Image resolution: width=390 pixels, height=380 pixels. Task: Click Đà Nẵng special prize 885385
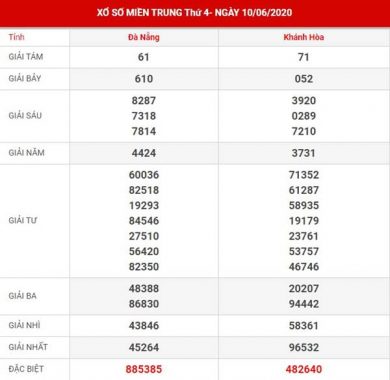pyautogui.click(x=144, y=369)
